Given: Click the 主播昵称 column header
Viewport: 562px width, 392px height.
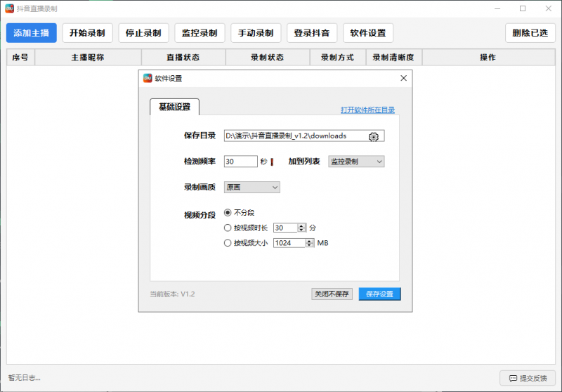Looking at the screenshot, I should 88,58.
